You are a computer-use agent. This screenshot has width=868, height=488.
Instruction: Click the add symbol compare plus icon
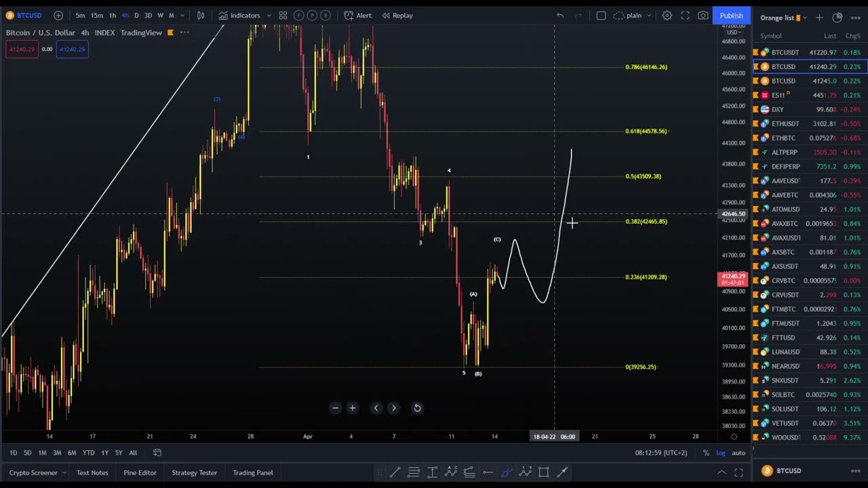click(x=58, y=15)
